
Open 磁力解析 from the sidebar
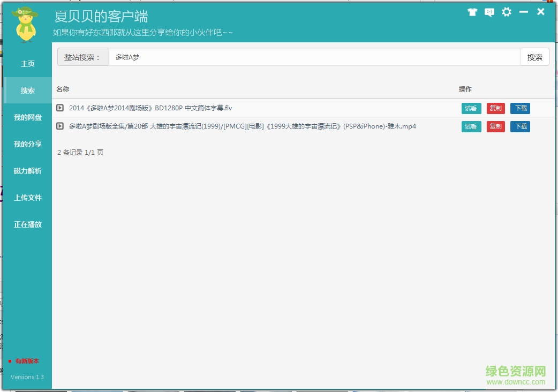[27, 171]
